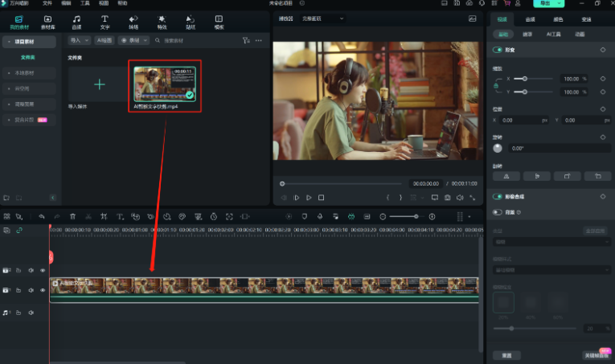Click the filter icon in media panel

coord(246,39)
